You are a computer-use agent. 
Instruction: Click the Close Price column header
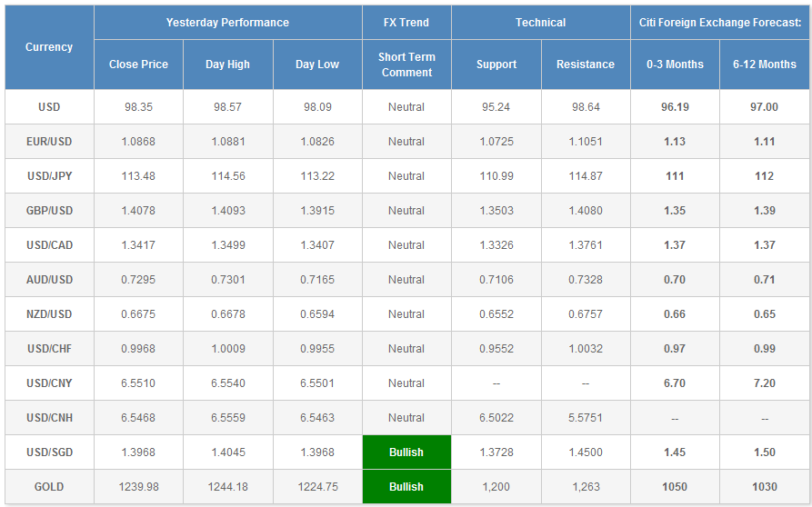pyautogui.click(x=138, y=65)
